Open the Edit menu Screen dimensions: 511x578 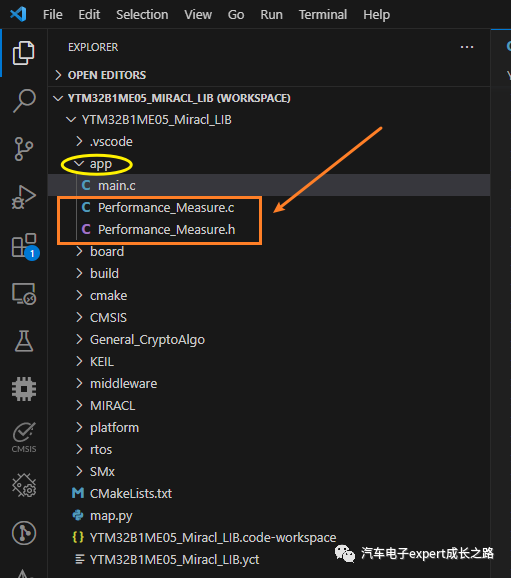[x=89, y=15]
